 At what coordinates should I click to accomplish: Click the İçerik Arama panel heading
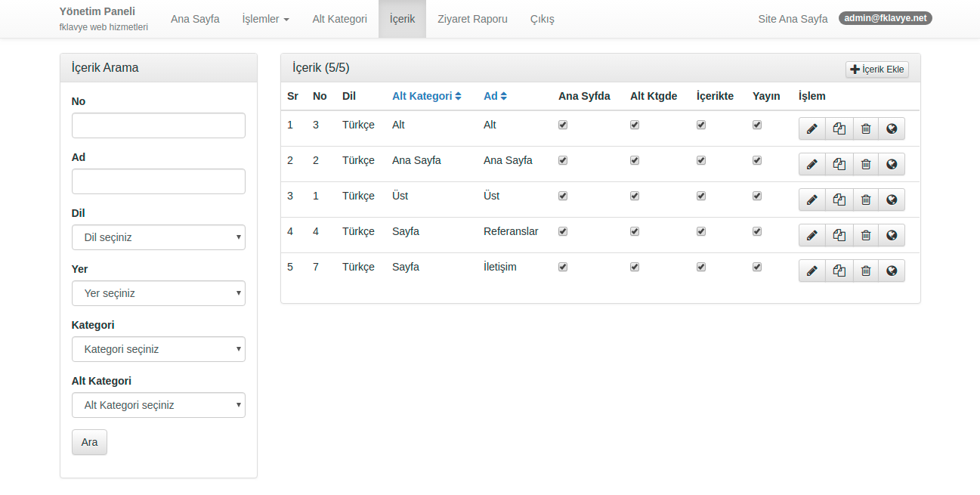point(159,67)
